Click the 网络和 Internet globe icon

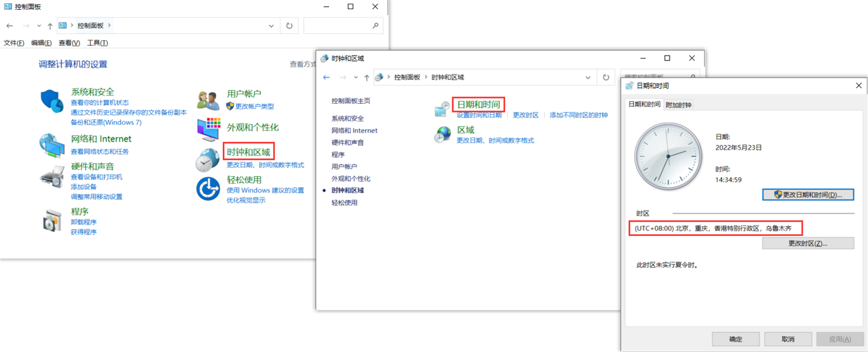pos(52,145)
